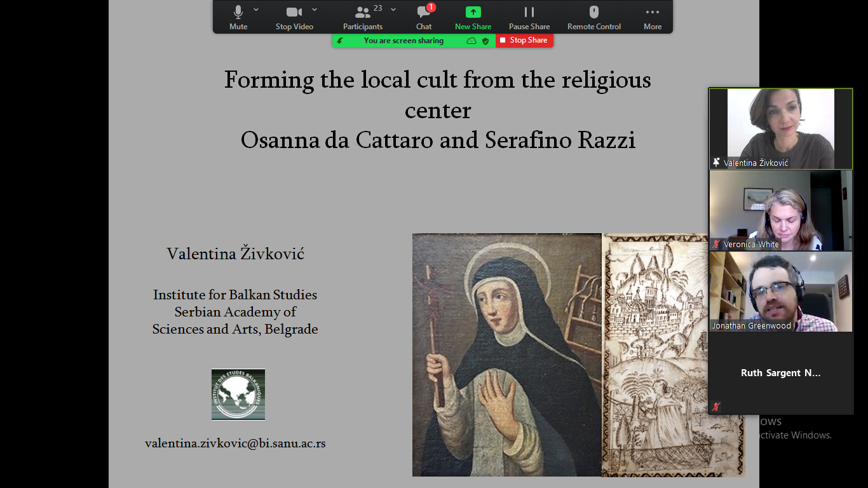The width and height of the screenshot is (868, 488).
Task: Click the slide title 'Forming the local cult'
Action: point(438,95)
